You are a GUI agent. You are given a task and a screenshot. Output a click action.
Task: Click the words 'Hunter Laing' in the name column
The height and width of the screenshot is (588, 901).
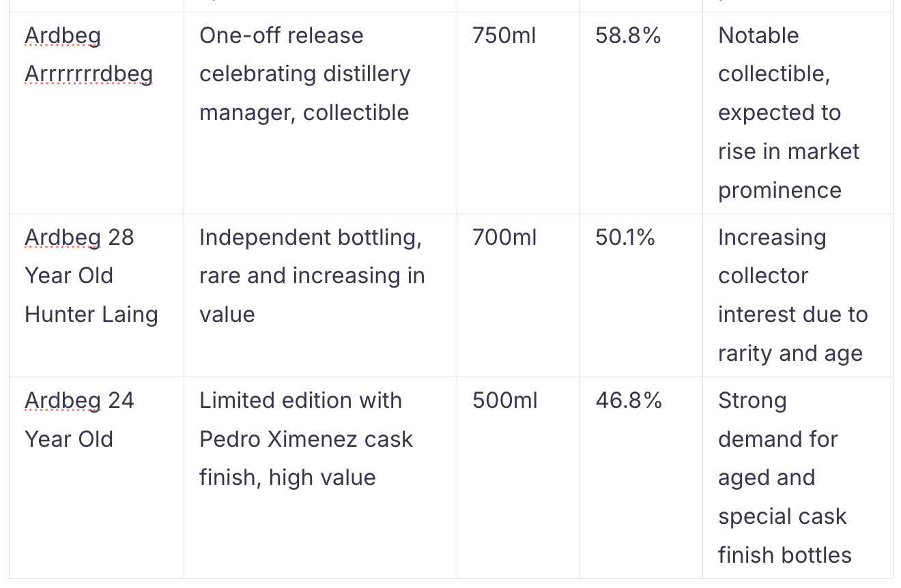[91, 314]
